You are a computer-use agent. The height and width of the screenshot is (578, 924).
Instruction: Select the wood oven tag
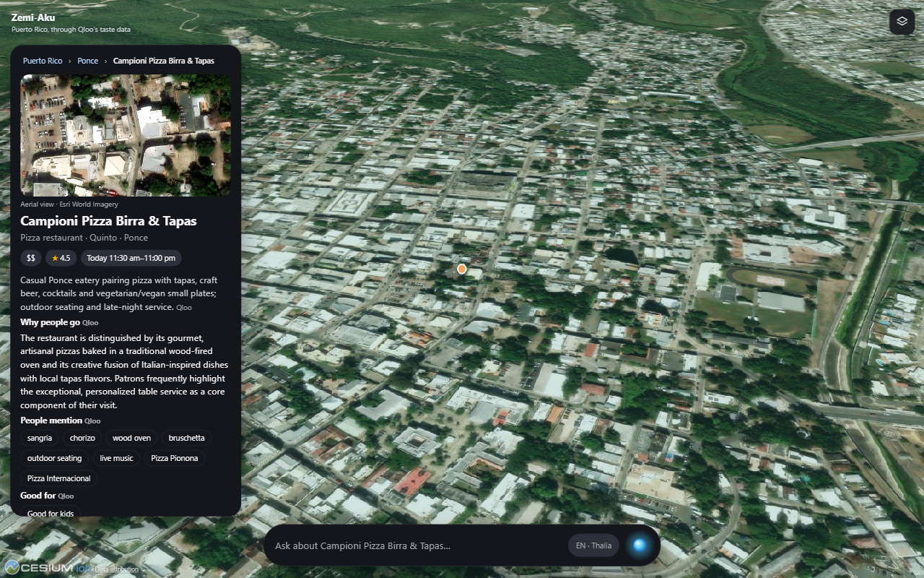point(131,438)
